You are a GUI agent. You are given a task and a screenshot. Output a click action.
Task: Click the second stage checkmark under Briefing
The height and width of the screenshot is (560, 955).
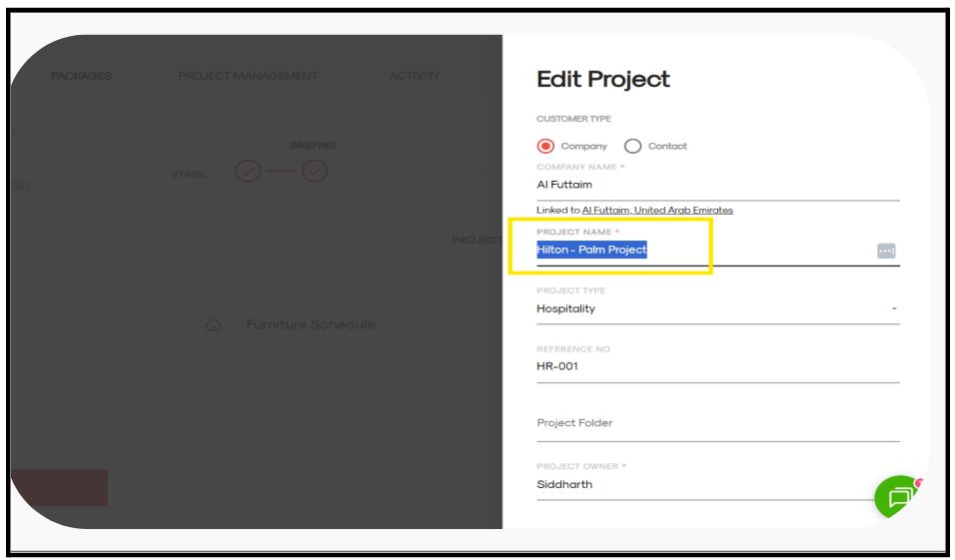point(315,172)
